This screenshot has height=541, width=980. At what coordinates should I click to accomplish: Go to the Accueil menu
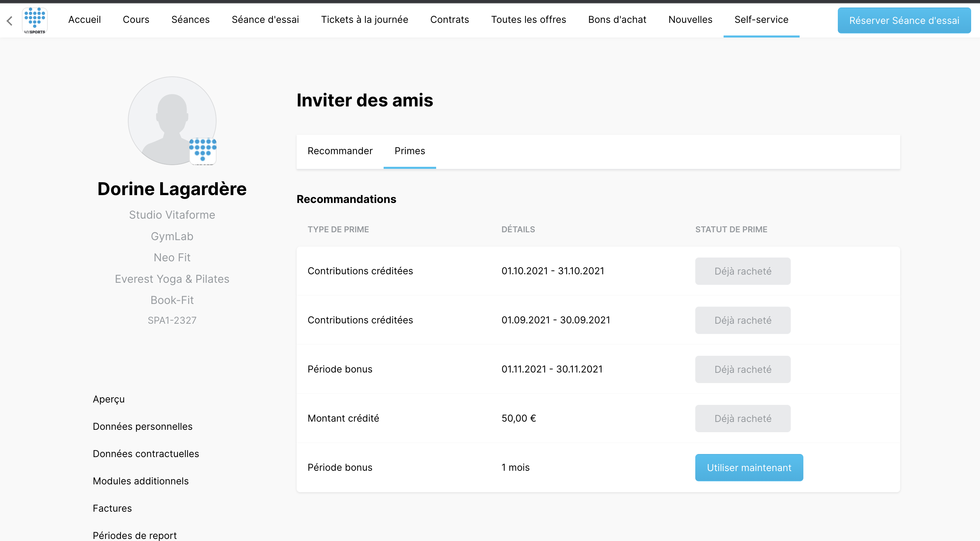pos(85,19)
